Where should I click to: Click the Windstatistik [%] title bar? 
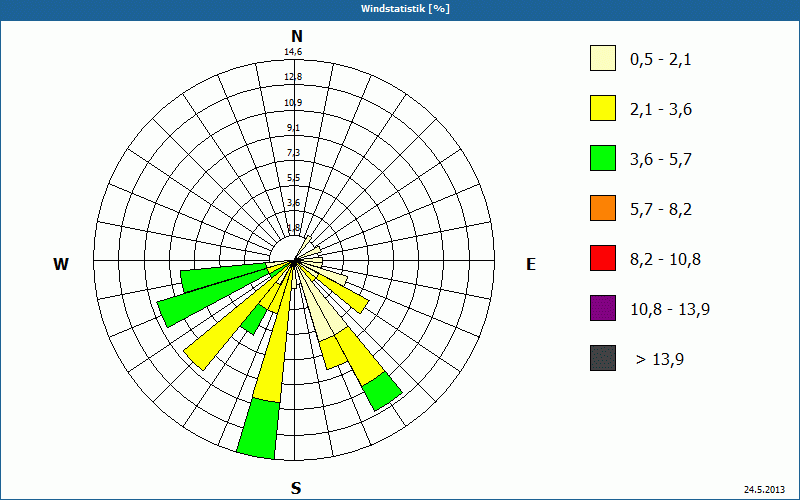coord(400,9)
